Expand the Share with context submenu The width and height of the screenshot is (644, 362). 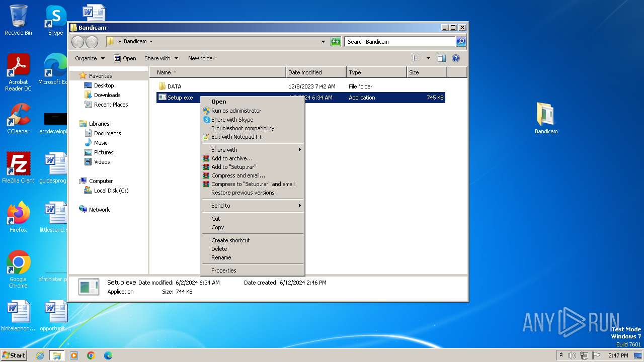coord(253,150)
